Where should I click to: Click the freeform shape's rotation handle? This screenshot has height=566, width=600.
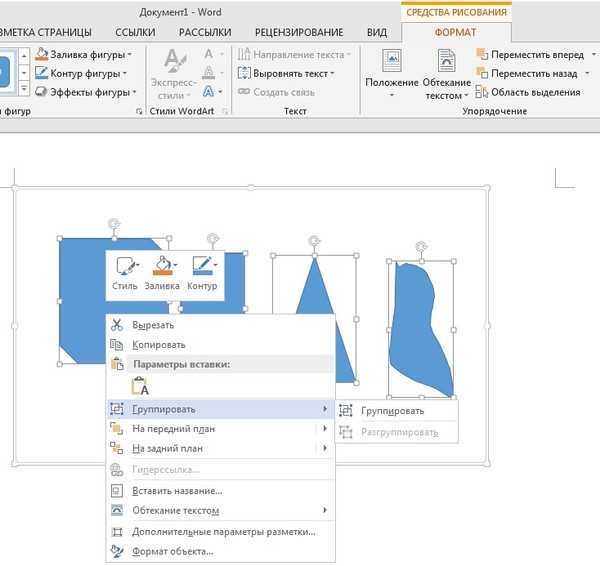tap(421, 246)
